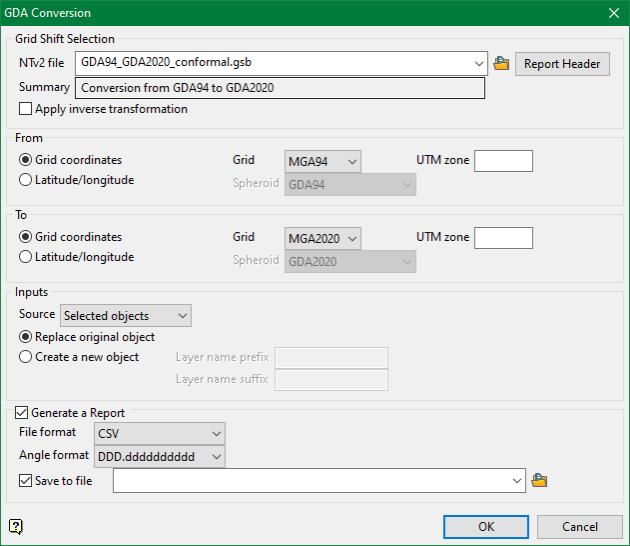
Task: Open the help question mark icon
Action: pyautogui.click(x=16, y=526)
